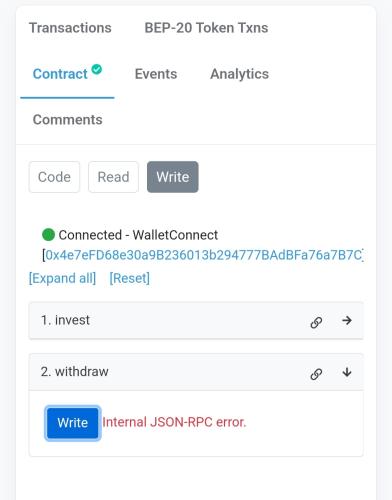Select the gray Write contract toggle
Screen dimensions: 392x500
click(173, 177)
